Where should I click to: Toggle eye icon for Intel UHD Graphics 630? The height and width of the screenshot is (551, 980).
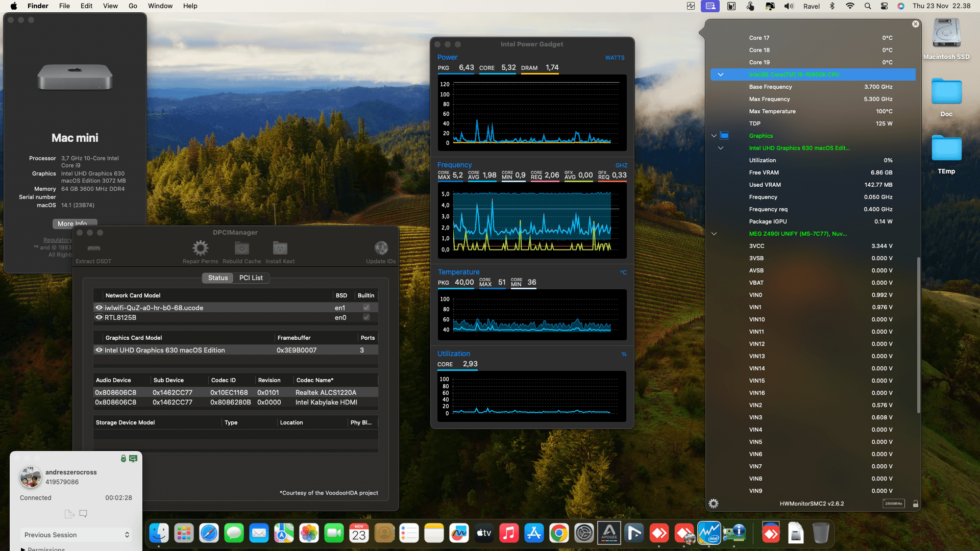[99, 350]
